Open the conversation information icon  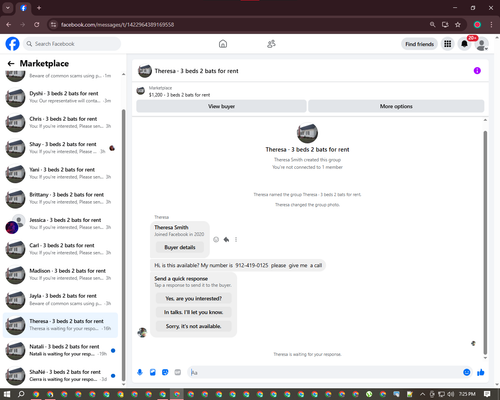(477, 71)
